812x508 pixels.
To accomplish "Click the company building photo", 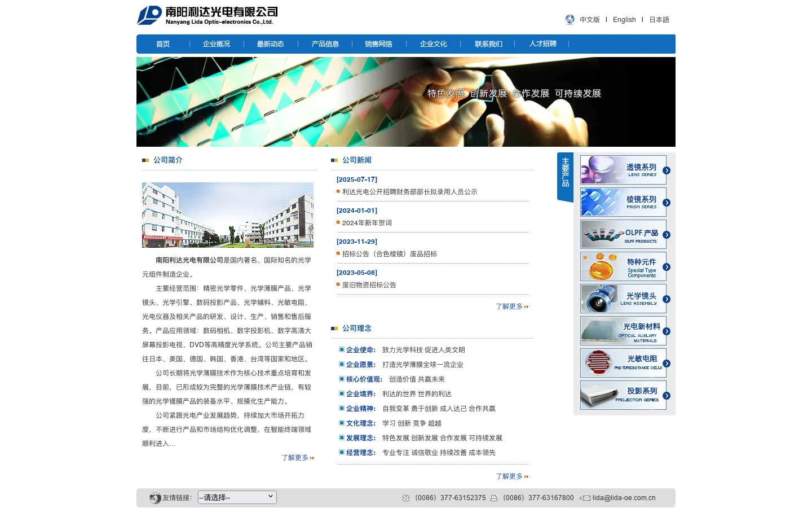I will click(228, 215).
